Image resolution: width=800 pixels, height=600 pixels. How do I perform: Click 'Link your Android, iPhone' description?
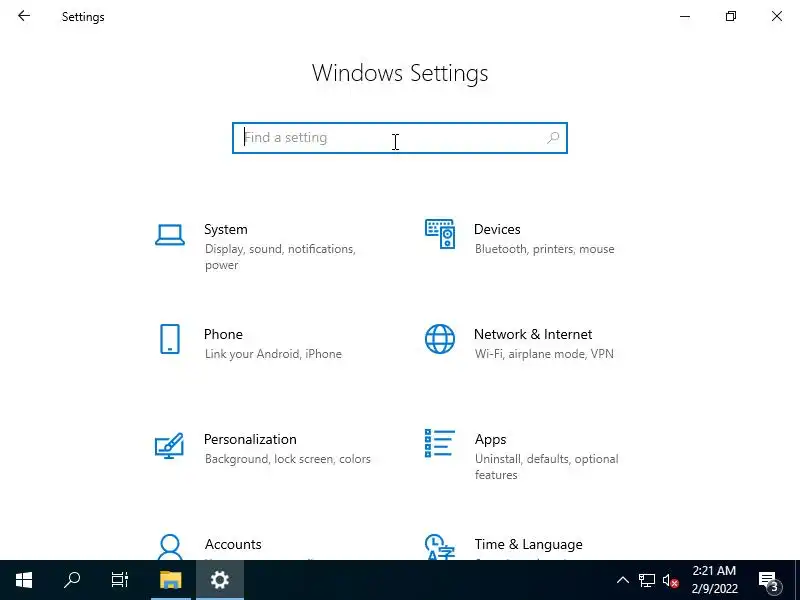(x=273, y=354)
